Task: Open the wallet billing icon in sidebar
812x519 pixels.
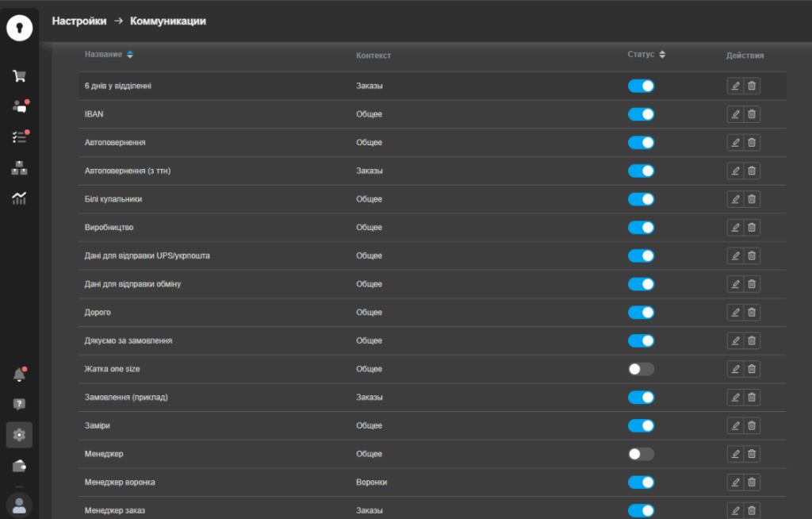Action: click(x=19, y=465)
